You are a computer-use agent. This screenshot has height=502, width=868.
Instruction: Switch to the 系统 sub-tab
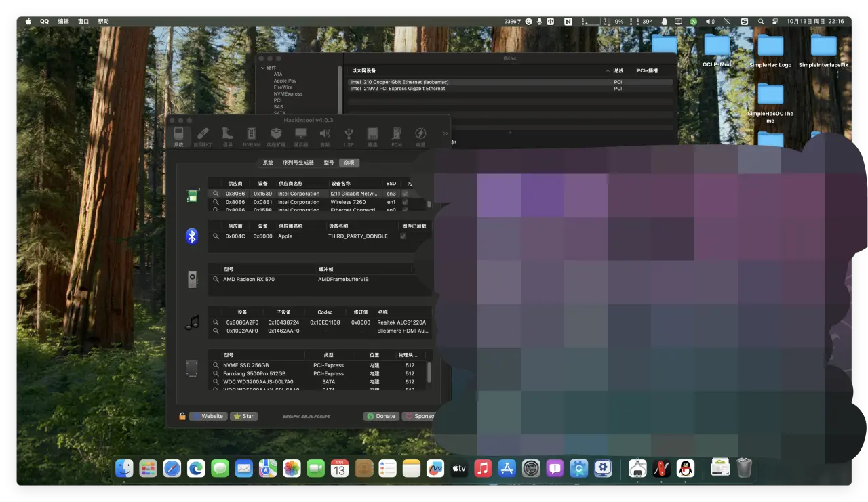268,163
